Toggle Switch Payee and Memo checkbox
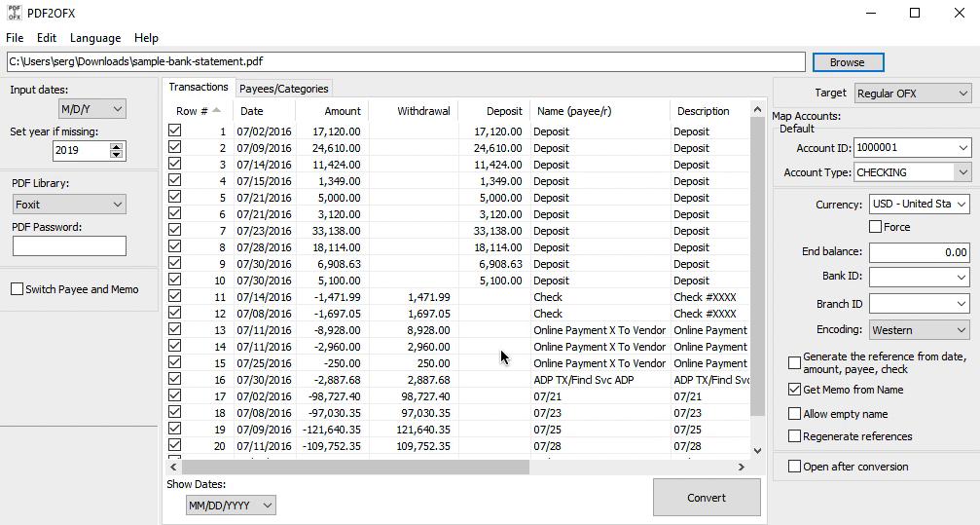This screenshot has height=525, width=980. click(x=17, y=289)
